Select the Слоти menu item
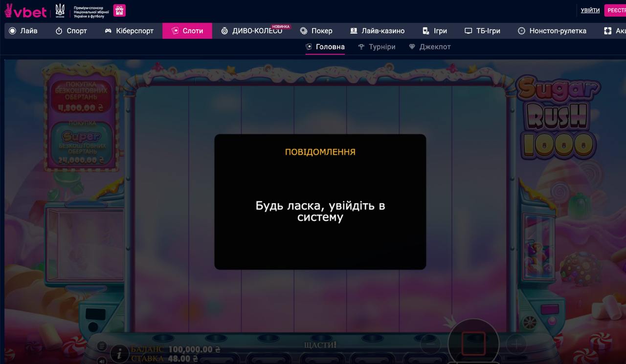This screenshot has width=626, height=364. [x=187, y=31]
